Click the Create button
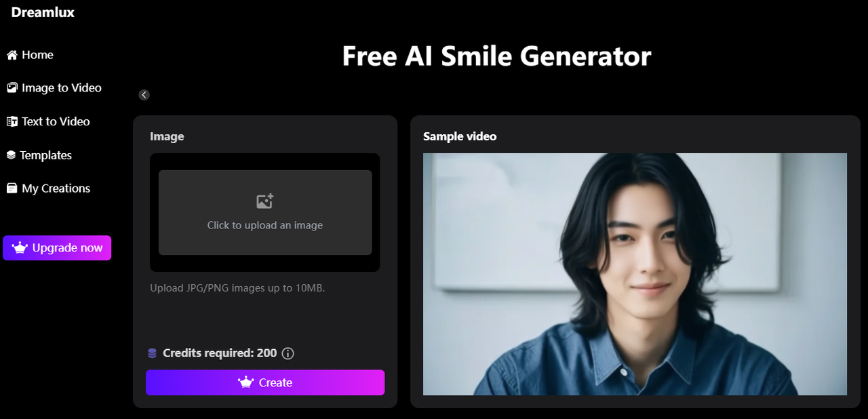 (x=265, y=382)
